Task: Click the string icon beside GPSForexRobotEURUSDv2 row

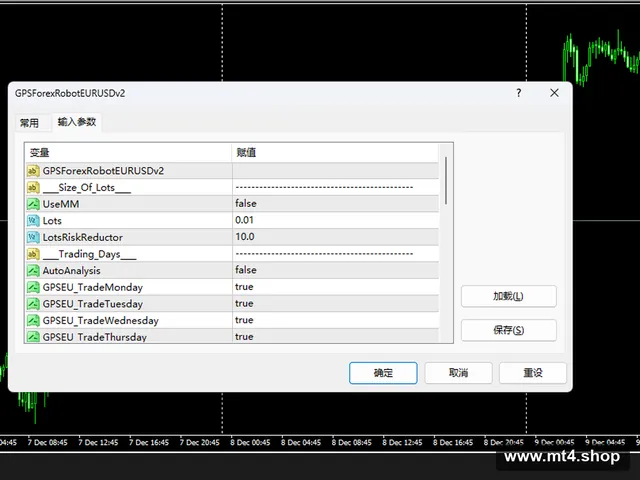Action: pos(33,171)
